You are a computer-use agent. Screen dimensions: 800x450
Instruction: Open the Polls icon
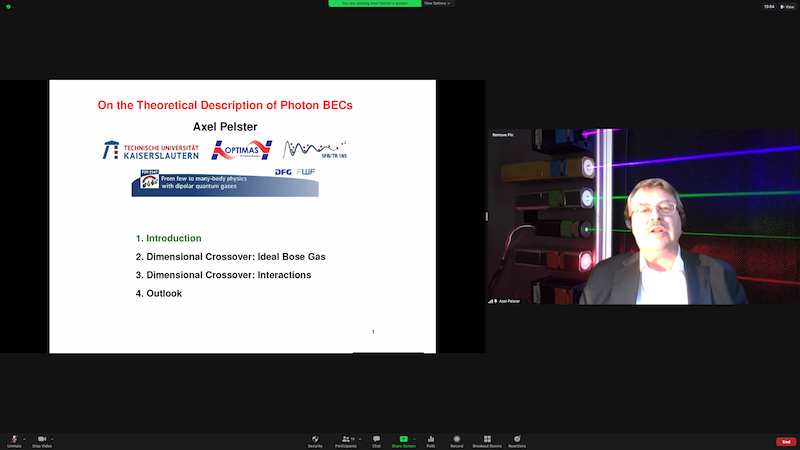pyautogui.click(x=431, y=440)
